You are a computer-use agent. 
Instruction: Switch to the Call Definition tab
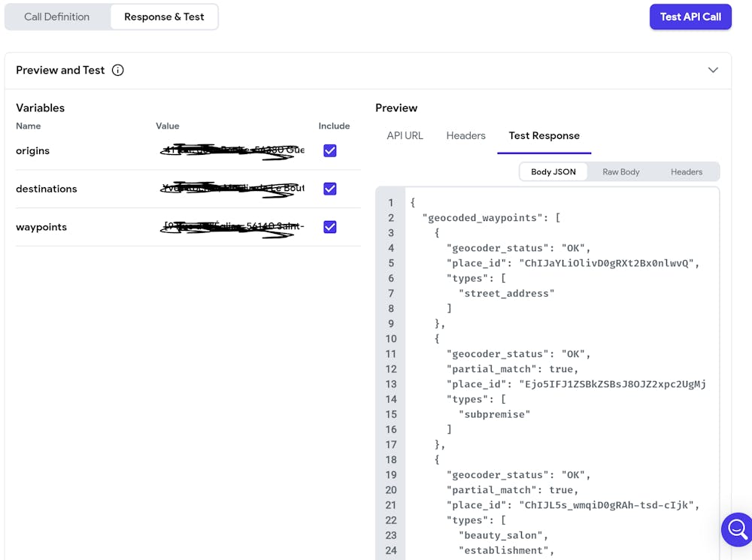[x=57, y=17]
